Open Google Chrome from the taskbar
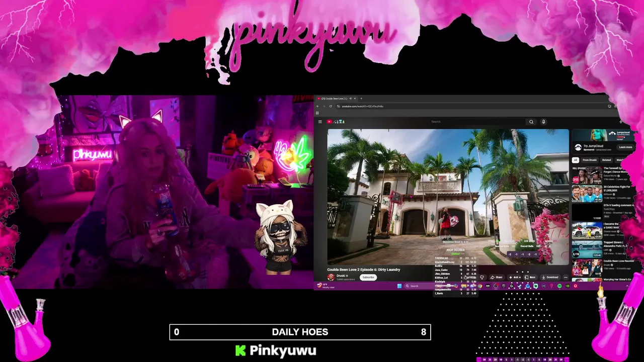 click(480, 286)
